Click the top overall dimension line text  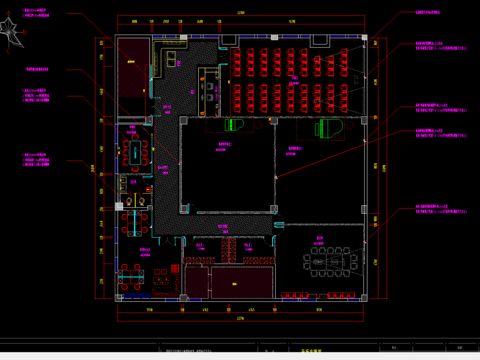coord(240,13)
